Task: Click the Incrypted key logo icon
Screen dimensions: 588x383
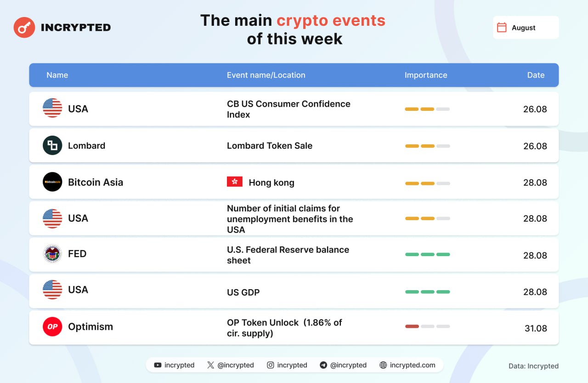Action: (x=24, y=28)
